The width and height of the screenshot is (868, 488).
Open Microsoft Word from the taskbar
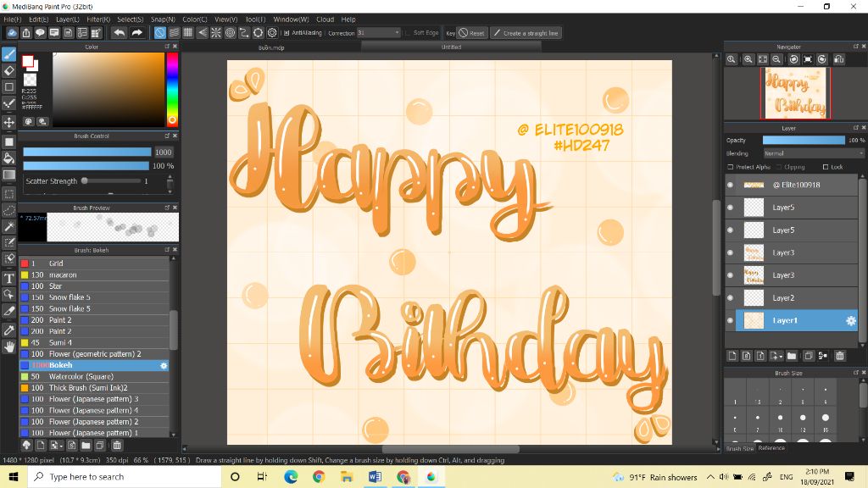coord(375,476)
